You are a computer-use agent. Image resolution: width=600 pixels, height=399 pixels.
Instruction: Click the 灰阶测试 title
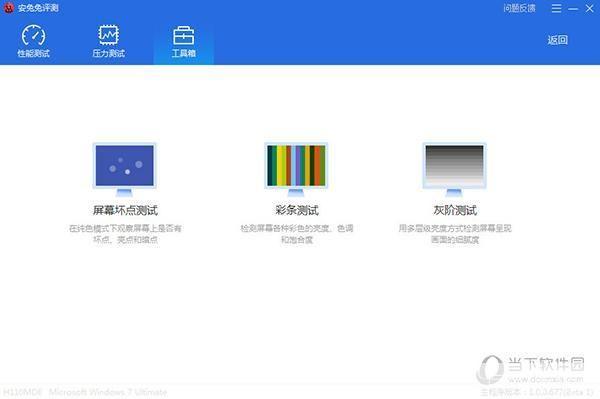455,210
